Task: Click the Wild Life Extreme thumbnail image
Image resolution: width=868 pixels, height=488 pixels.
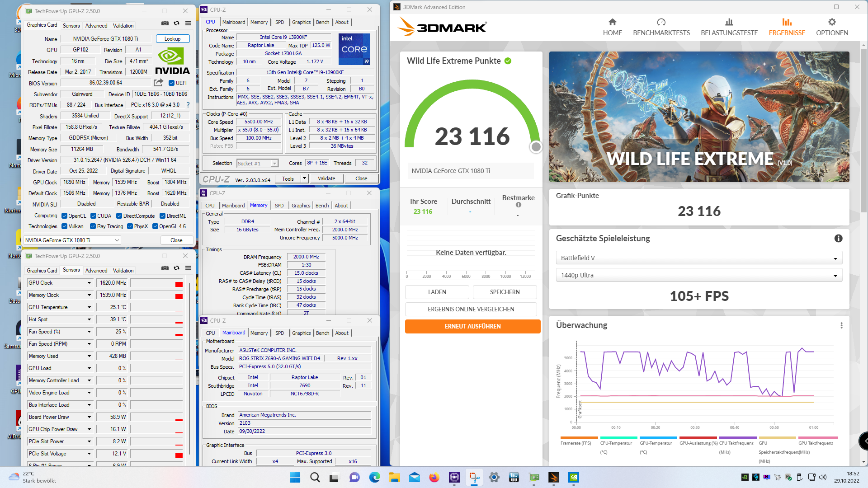Action: pos(699,117)
